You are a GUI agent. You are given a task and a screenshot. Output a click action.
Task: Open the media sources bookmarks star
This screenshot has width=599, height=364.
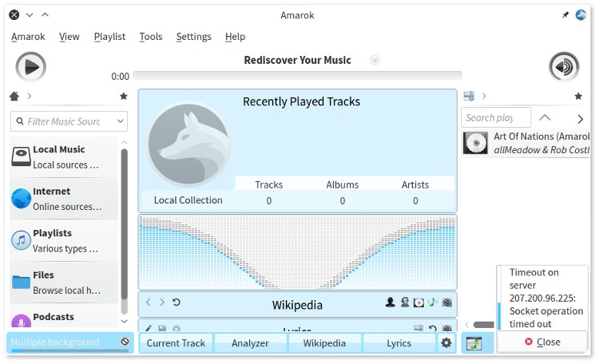(123, 97)
